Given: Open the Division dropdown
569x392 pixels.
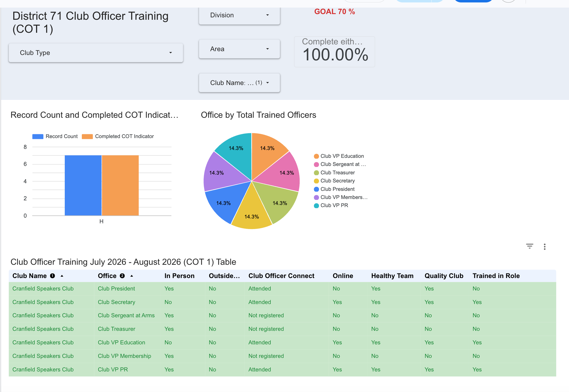Looking at the screenshot, I should click(239, 15).
